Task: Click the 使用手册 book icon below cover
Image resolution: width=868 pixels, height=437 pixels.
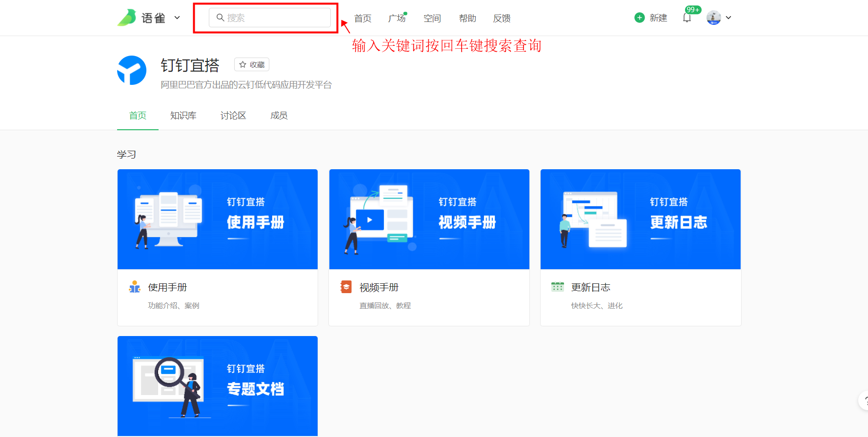Action: click(135, 287)
